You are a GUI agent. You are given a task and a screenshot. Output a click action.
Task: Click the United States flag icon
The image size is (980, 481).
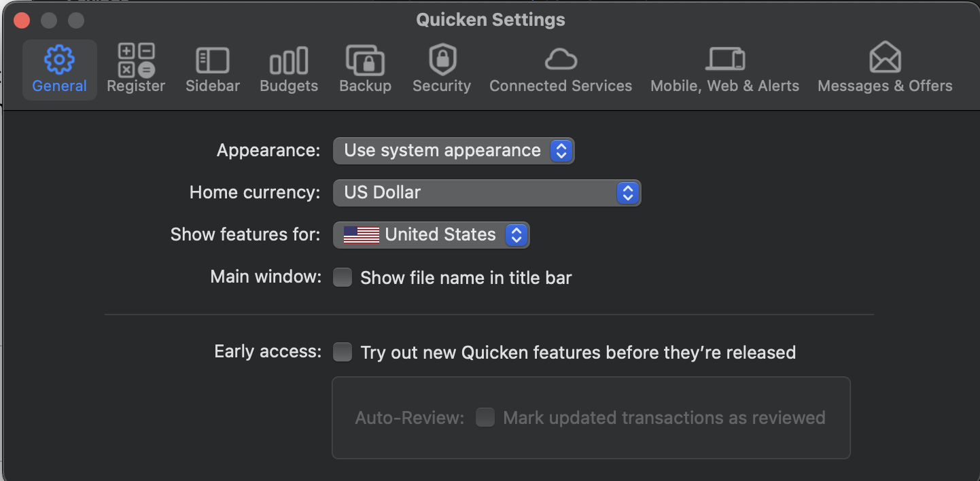362,235
